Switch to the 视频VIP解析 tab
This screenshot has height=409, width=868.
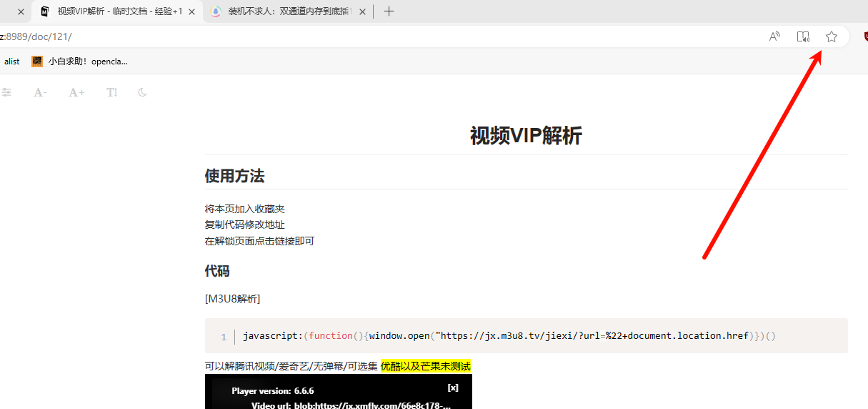click(114, 11)
